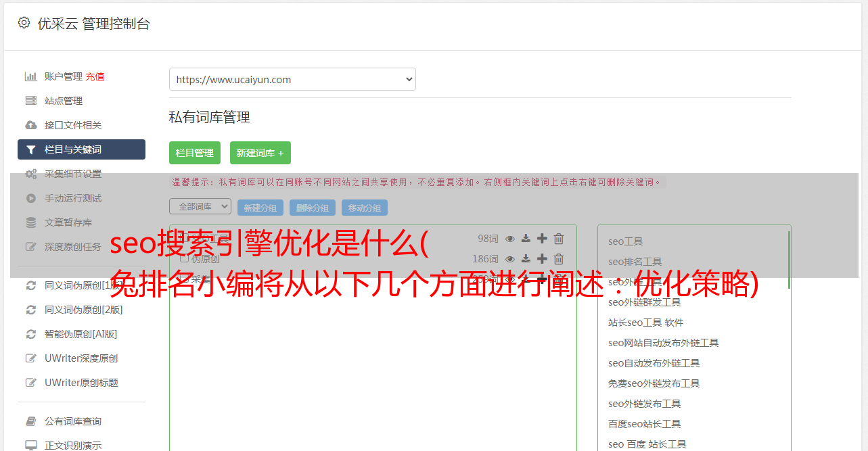Open 文章暂存库 database item
The height and width of the screenshot is (451, 868).
click(68, 222)
